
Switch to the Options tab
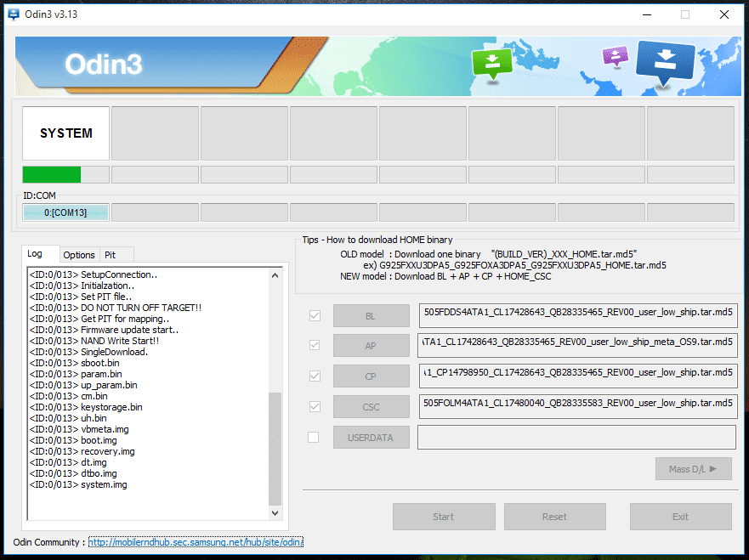pyautogui.click(x=79, y=255)
